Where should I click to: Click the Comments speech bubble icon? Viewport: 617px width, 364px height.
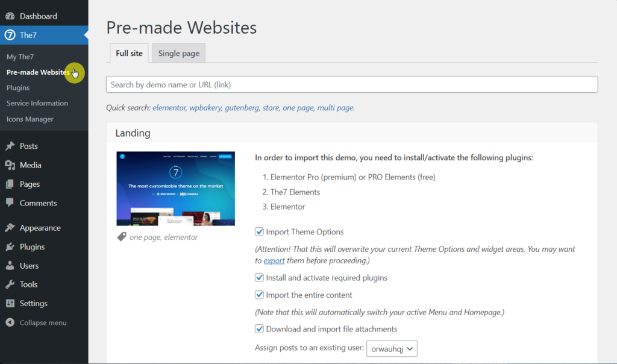(x=10, y=202)
